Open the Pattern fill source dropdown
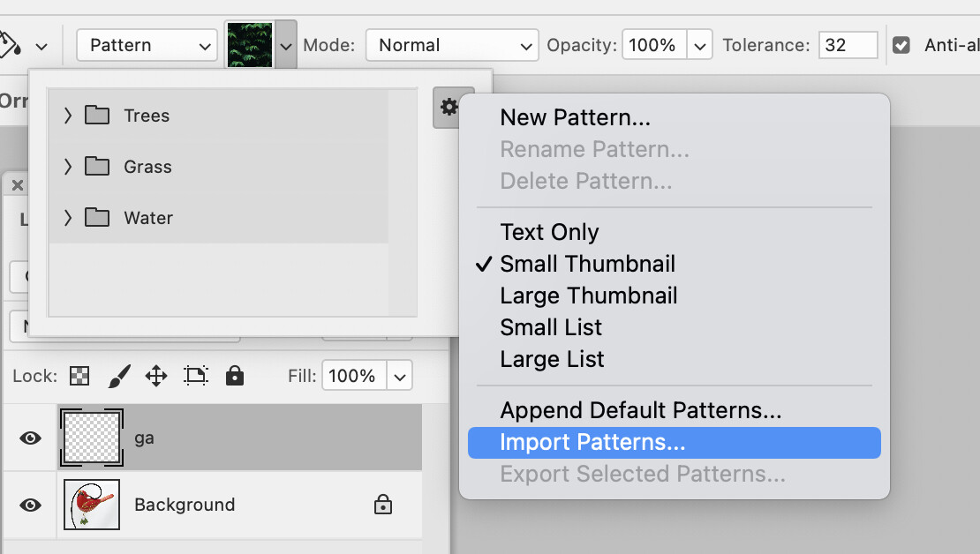980x554 pixels. click(x=147, y=46)
